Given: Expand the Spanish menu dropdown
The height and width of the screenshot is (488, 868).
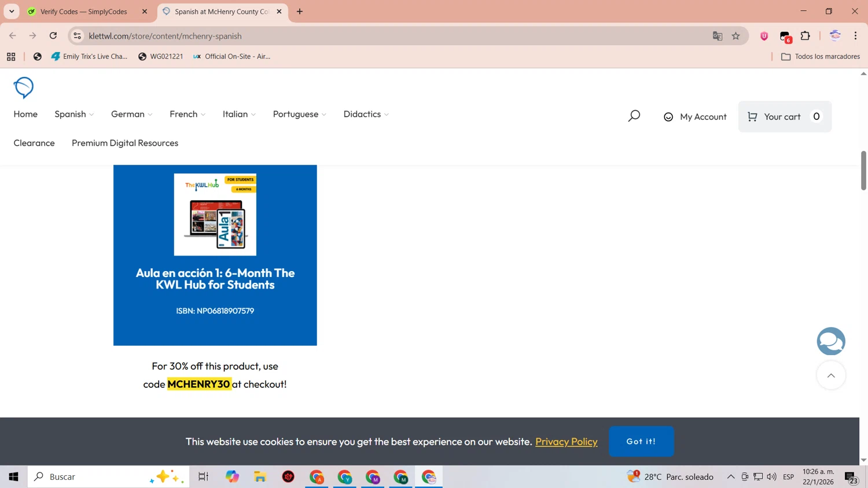Looking at the screenshot, I should pos(74,114).
